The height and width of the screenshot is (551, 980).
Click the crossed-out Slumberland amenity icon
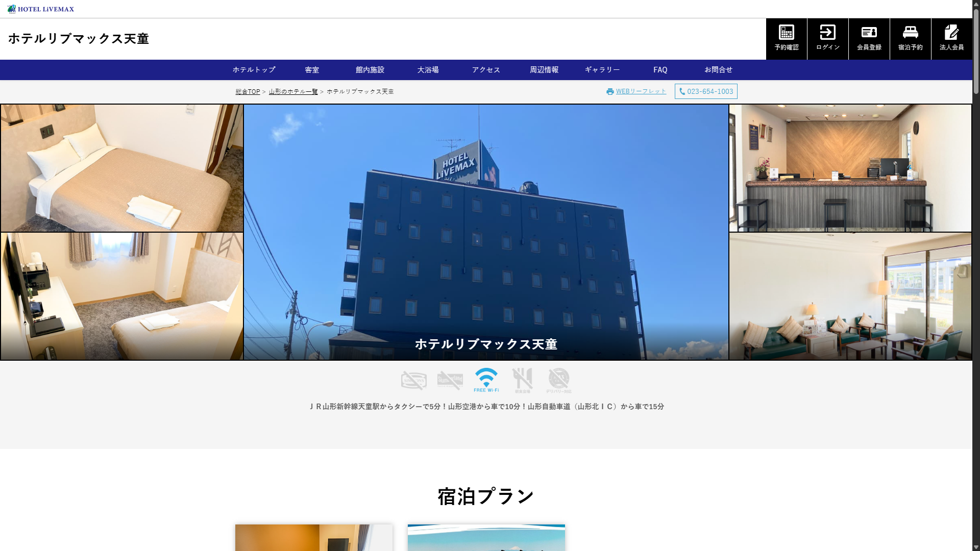450,380
